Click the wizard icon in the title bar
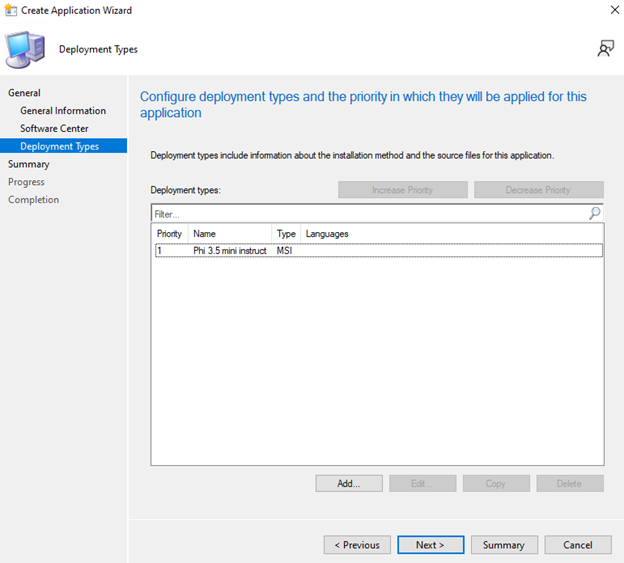The image size is (624, 563). [x=10, y=10]
